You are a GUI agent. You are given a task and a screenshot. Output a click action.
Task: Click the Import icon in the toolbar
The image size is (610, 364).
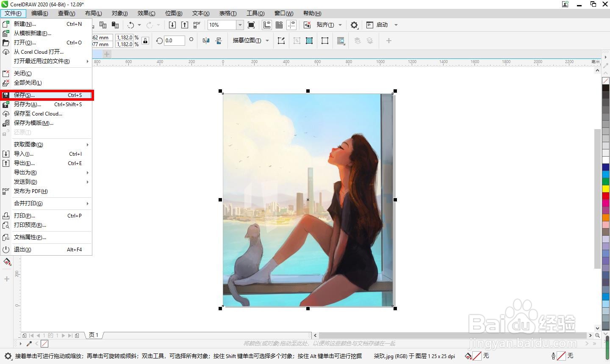tap(172, 25)
